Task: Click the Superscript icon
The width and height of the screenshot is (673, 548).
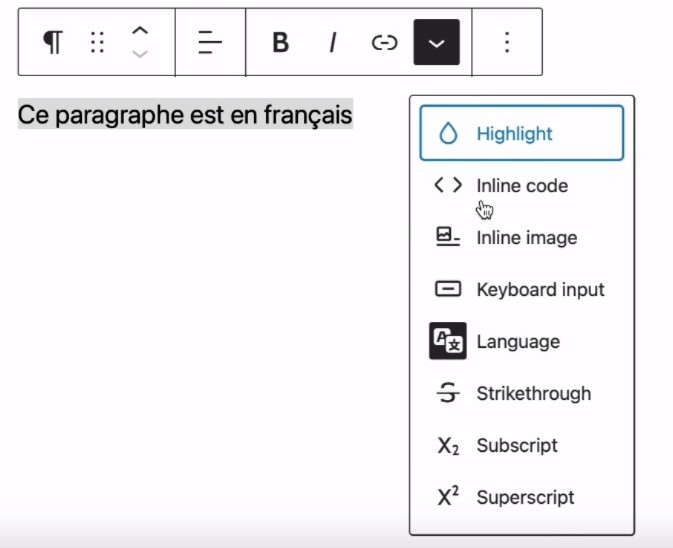Action: [448, 497]
